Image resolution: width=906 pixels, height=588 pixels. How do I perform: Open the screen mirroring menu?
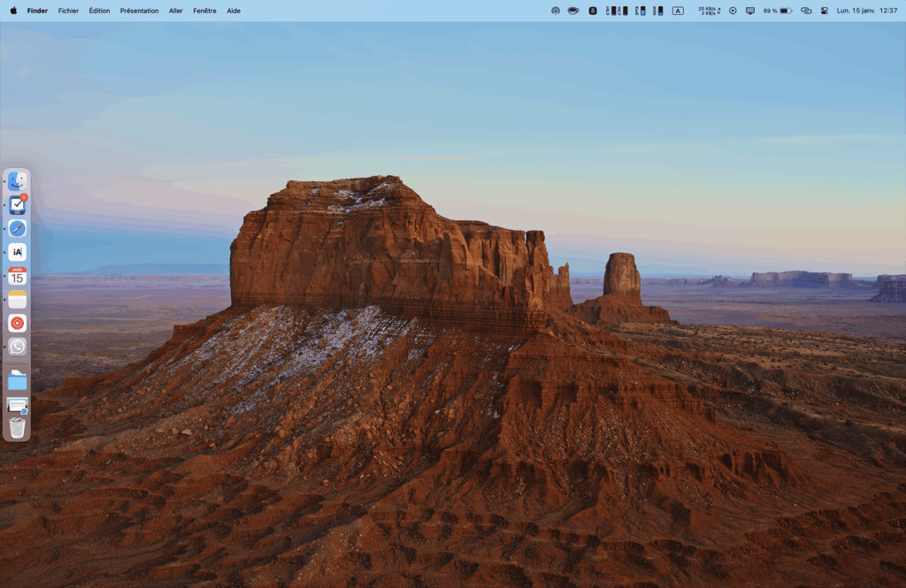[749, 11]
